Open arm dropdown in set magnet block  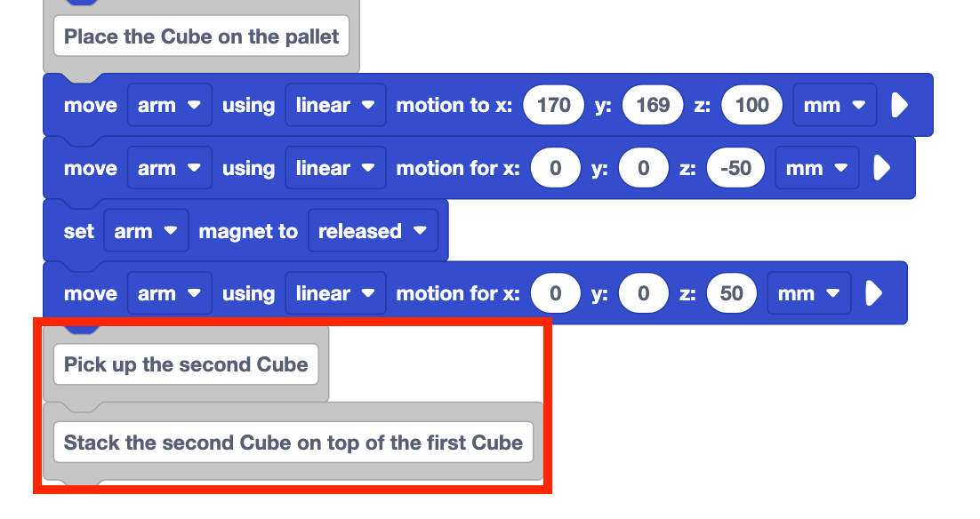pyautogui.click(x=146, y=231)
